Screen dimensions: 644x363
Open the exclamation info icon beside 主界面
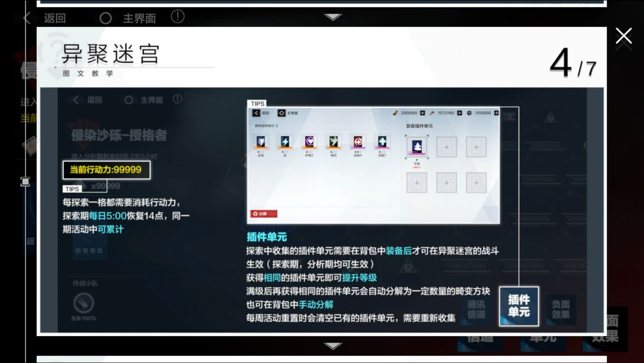(178, 17)
